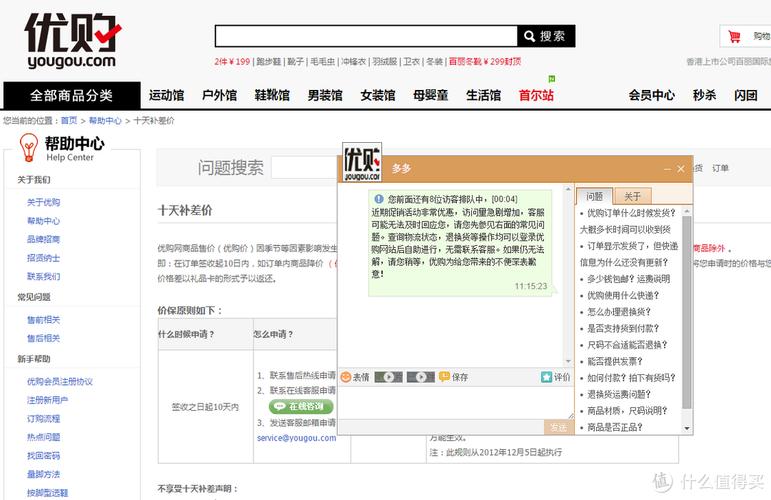
Task: Go to 鞋靴馆 navigation item
Action: 272,95
